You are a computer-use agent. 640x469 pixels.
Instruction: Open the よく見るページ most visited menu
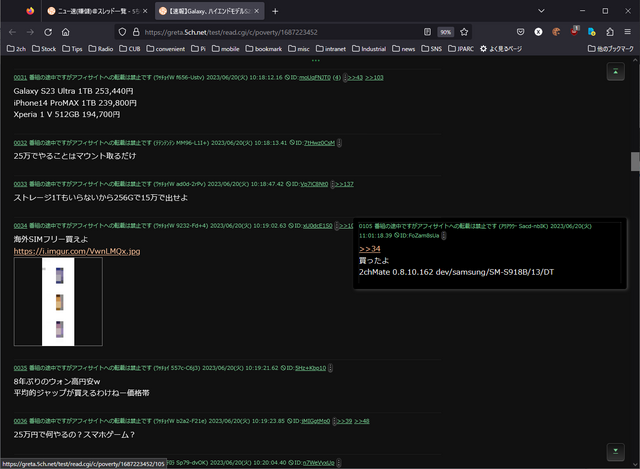point(501,49)
